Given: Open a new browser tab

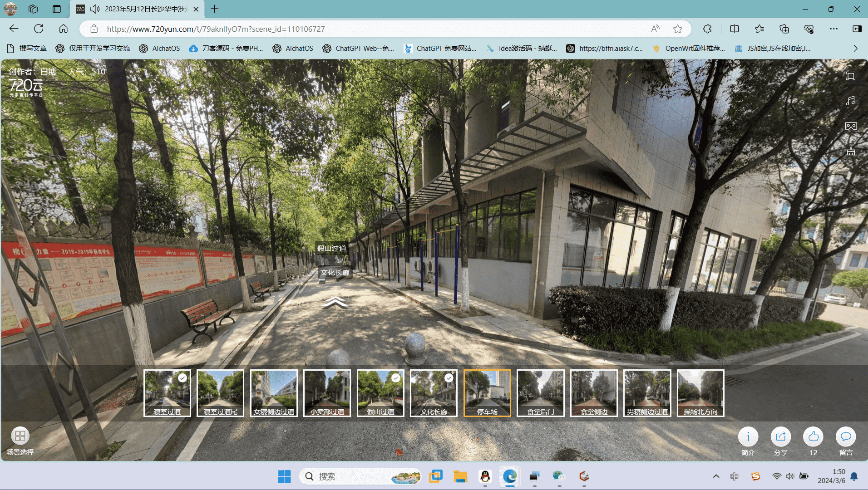Looking at the screenshot, I should click(215, 9).
